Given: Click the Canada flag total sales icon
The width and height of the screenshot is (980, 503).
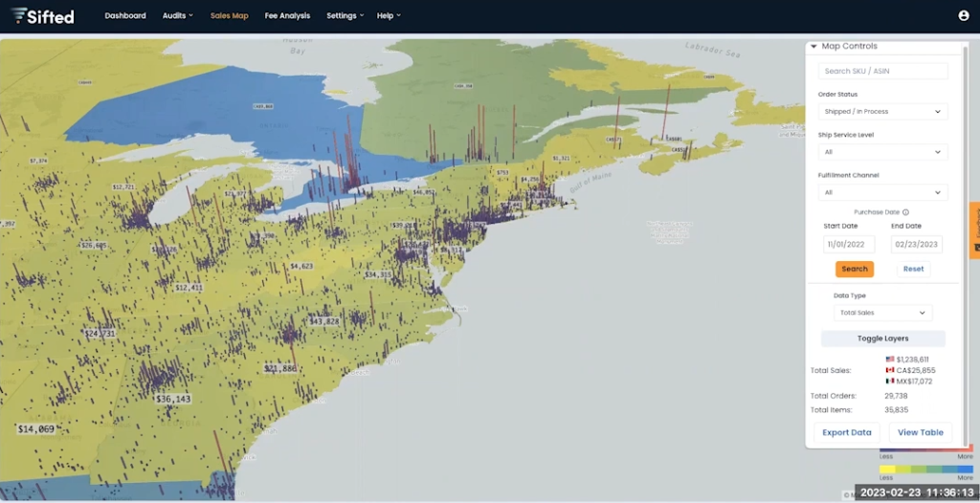Looking at the screenshot, I should [890, 370].
